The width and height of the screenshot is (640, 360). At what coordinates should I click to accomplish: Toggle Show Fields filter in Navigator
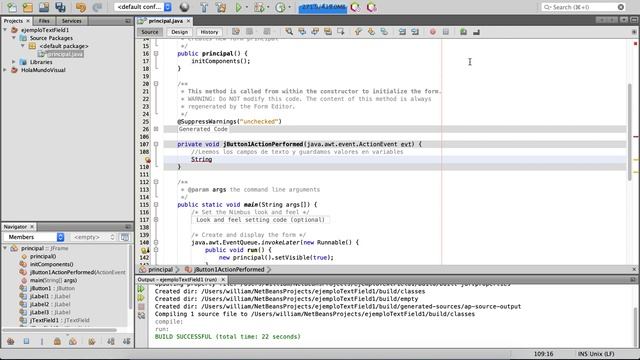click(x=26, y=341)
